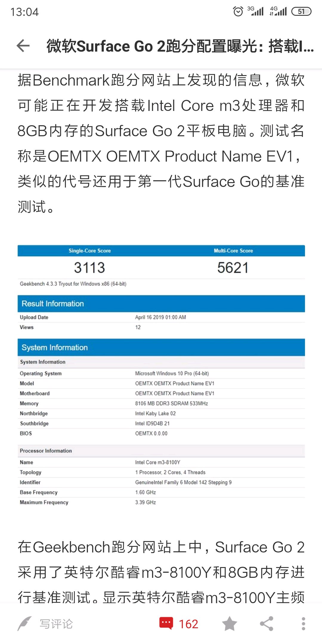Tap the Upload Date label
Screen dimensions: 322x644
coord(34,317)
